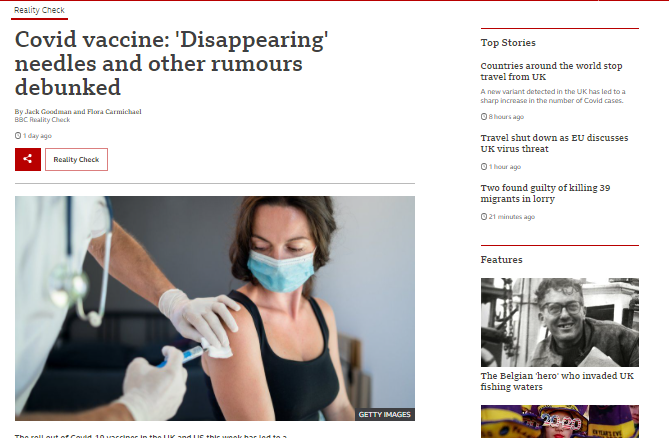669x438 pixels.
Task: Click the new variant story summary text
Action: (553, 96)
